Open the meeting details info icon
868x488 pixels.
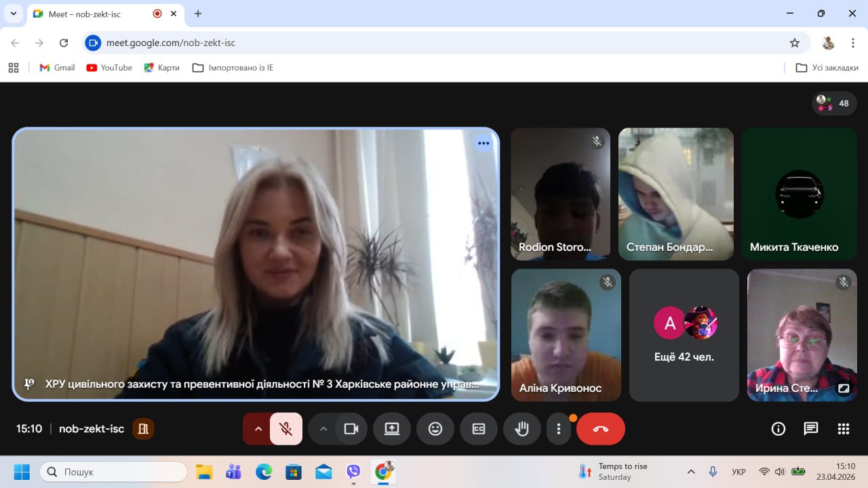point(778,428)
